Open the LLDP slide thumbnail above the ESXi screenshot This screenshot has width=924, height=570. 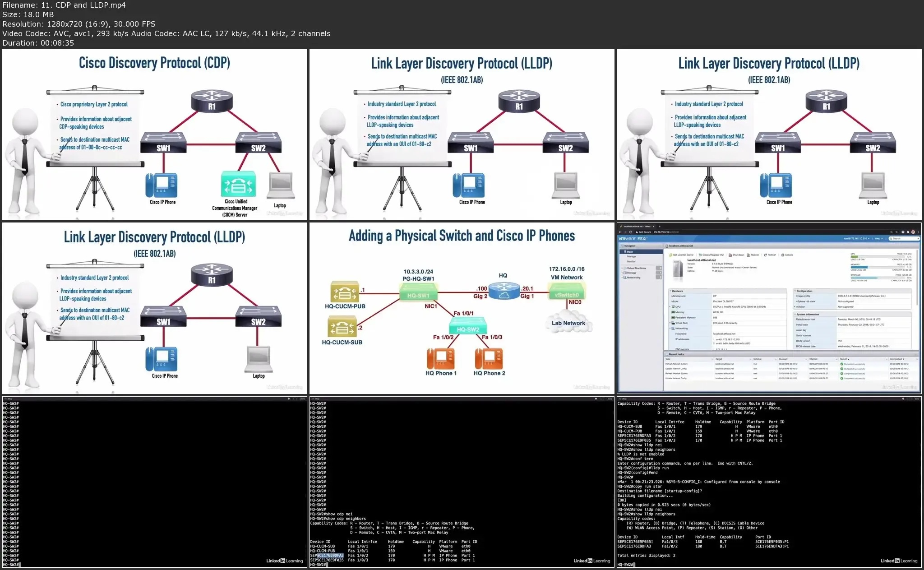point(769,134)
